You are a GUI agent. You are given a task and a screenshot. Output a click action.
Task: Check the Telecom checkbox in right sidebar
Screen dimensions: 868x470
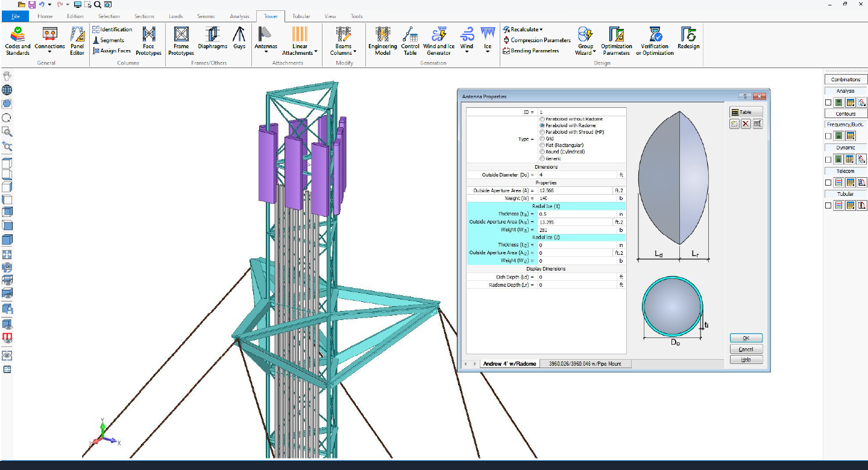(828, 182)
